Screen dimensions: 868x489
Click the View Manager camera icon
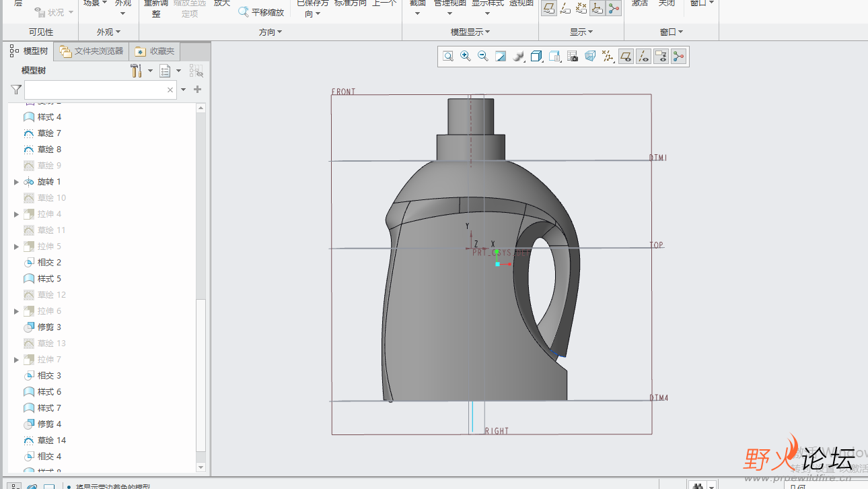pos(572,57)
